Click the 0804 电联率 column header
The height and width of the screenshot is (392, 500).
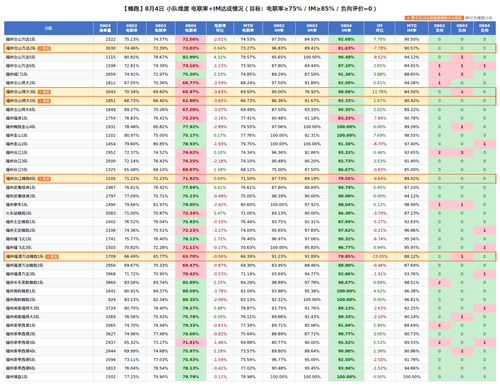(191, 28)
